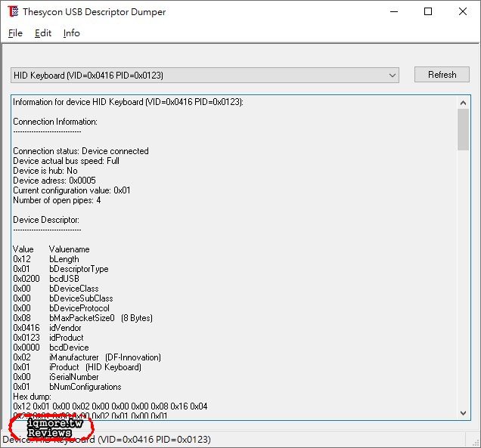Viewport: 481px width, 448px height.
Task: Click the iManufacturer (DF-Innovation) row
Action: coord(87,357)
